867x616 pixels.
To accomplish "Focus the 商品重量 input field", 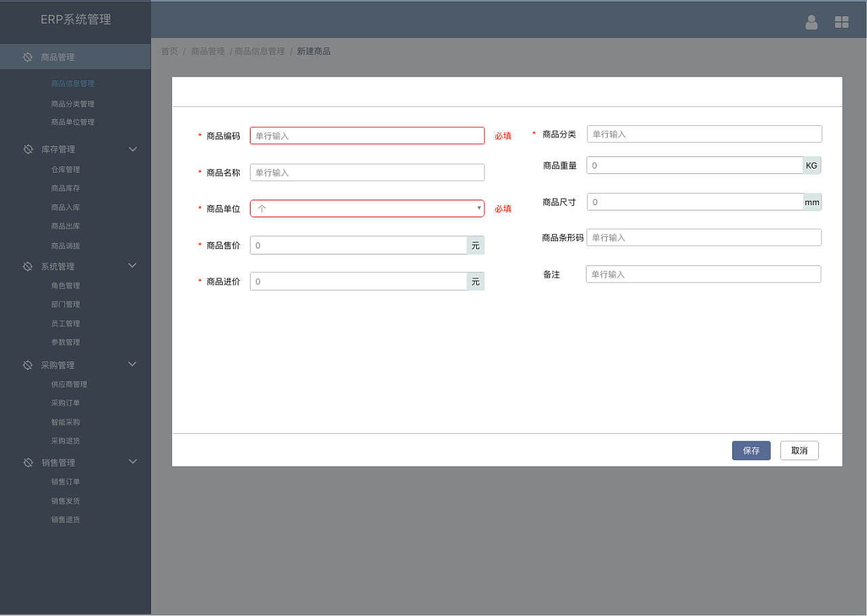I will click(x=694, y=166).
